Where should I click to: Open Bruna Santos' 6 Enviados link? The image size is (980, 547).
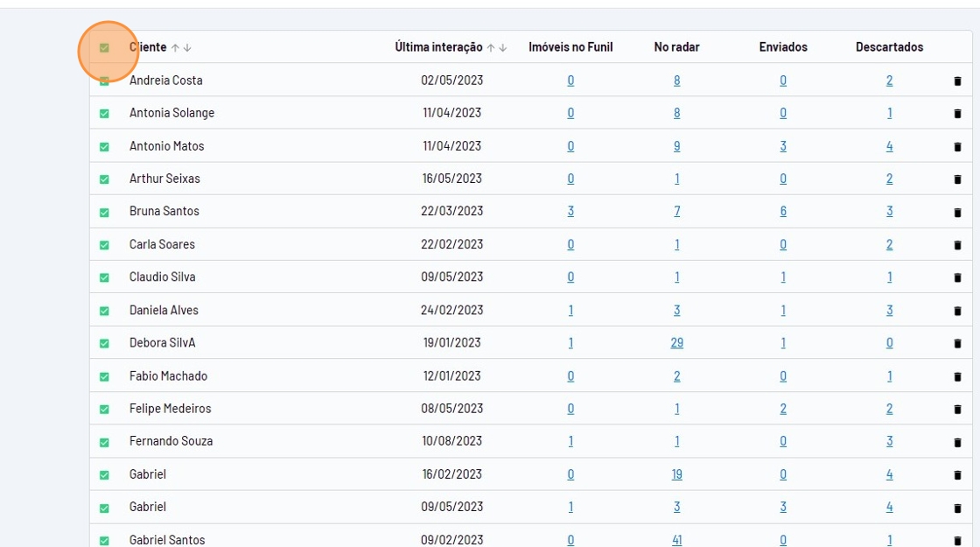point(782,212)
